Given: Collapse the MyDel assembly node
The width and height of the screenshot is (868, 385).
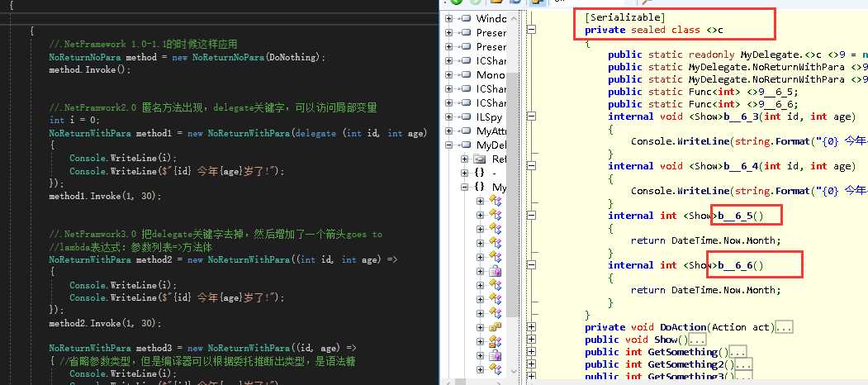Looking at the screenshot, I should click(x=449, y=145).
